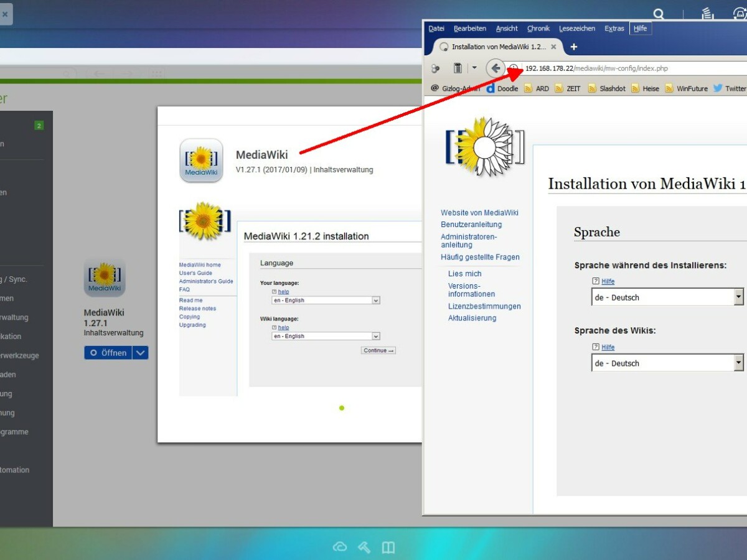Click the MediaWiki sunflower logo in browser page
Screen dimensions: 747x560
point(485,148)
